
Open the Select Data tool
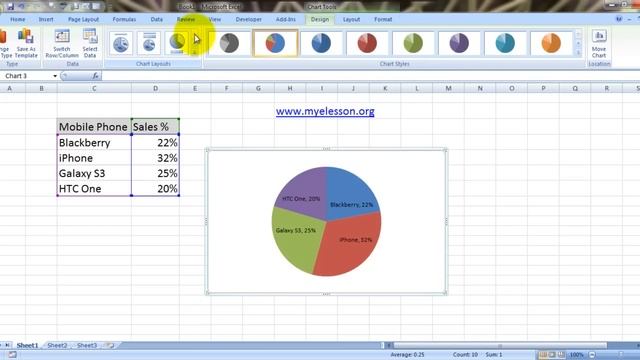(x=90, y=43)
